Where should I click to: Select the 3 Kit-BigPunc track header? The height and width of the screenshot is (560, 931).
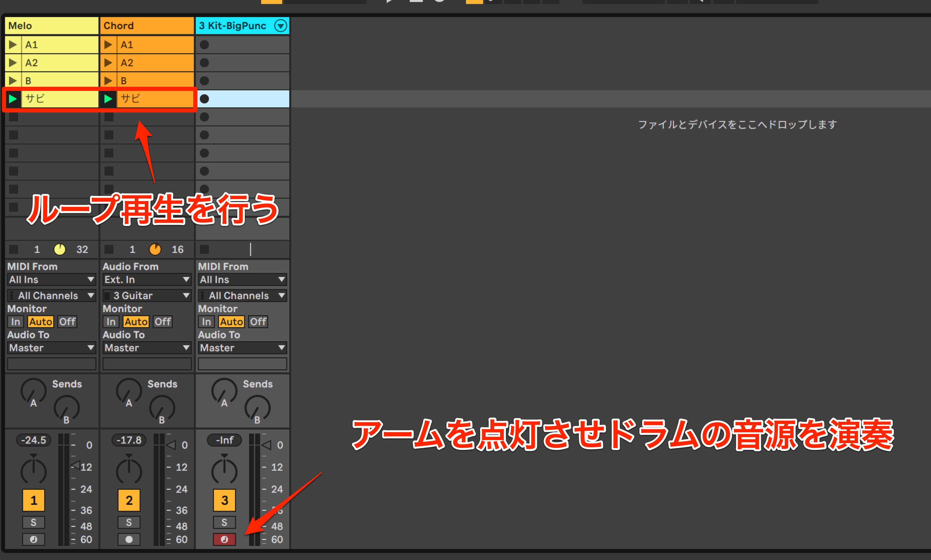click(x=242, y=26)
